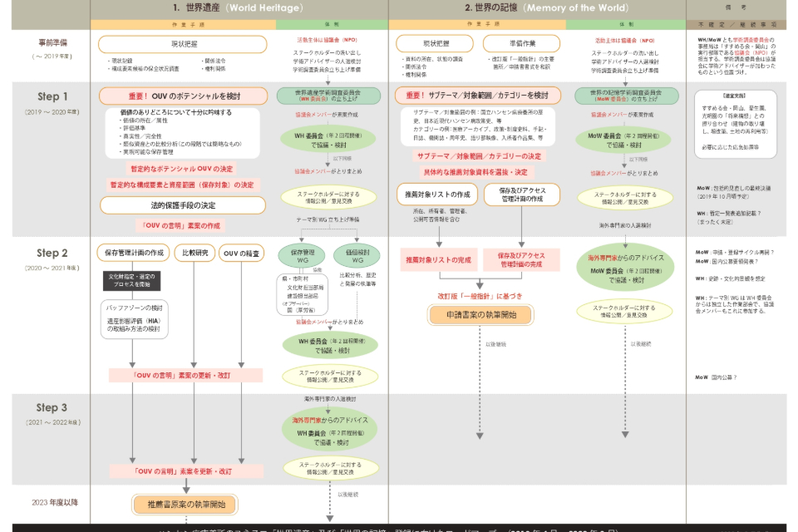Click the '準備作業' box
The width and height of the screenshot is (798, 532).
click(522, 44)
